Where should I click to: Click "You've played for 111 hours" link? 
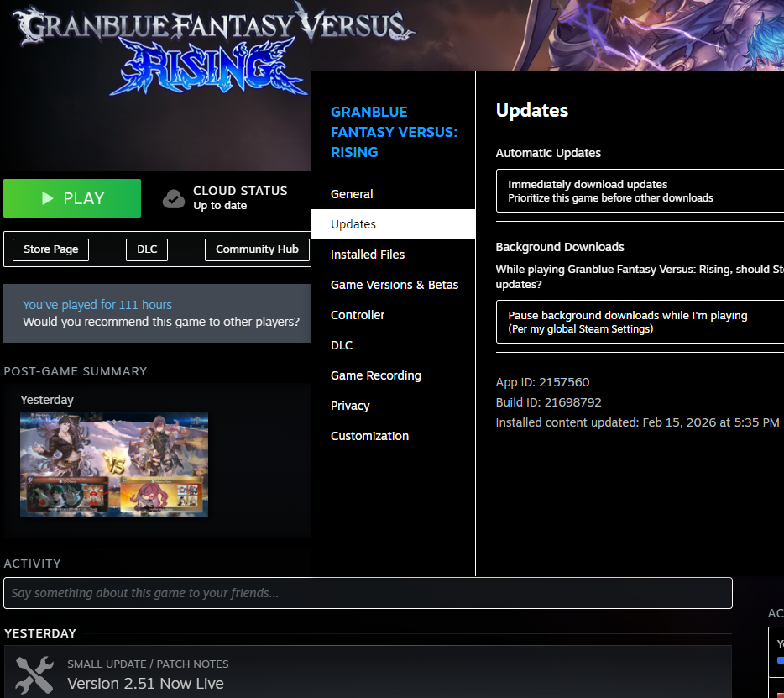click(97, 305)
